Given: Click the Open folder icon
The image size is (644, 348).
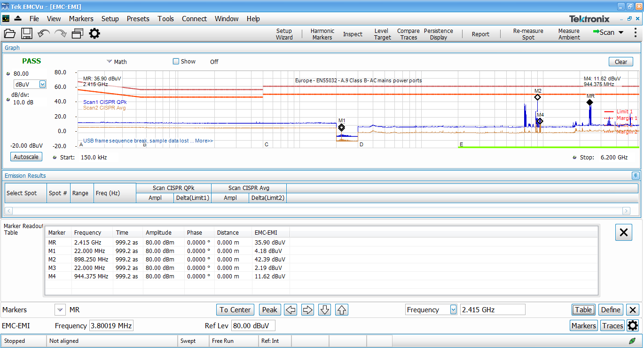Looking at the screenshot, I should (10, 33).
